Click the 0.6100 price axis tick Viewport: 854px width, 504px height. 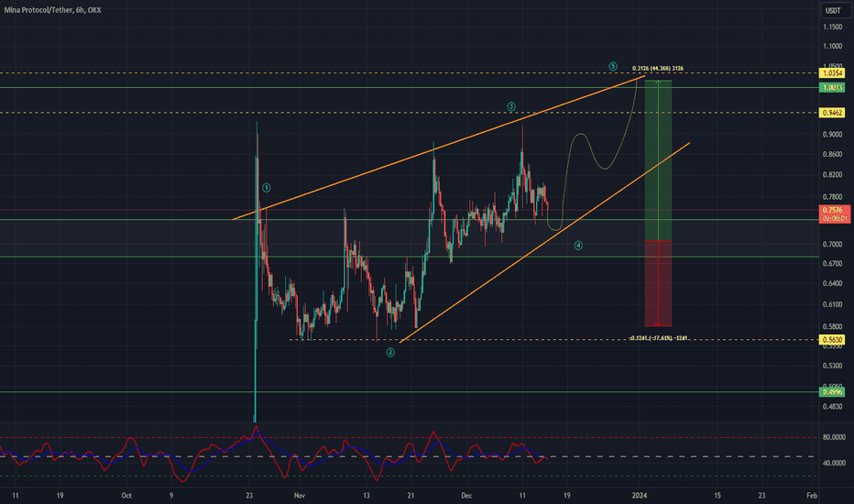point(833,304)
